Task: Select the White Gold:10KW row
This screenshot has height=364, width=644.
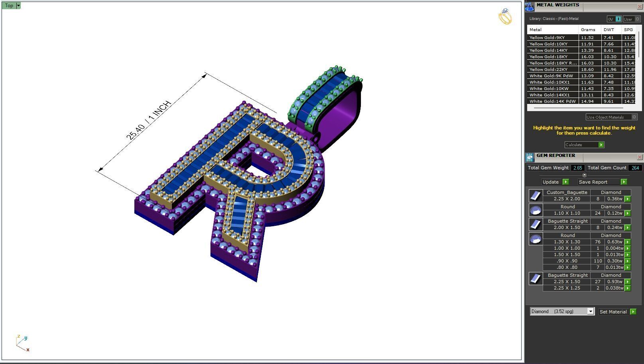Action: click(582, 88)
